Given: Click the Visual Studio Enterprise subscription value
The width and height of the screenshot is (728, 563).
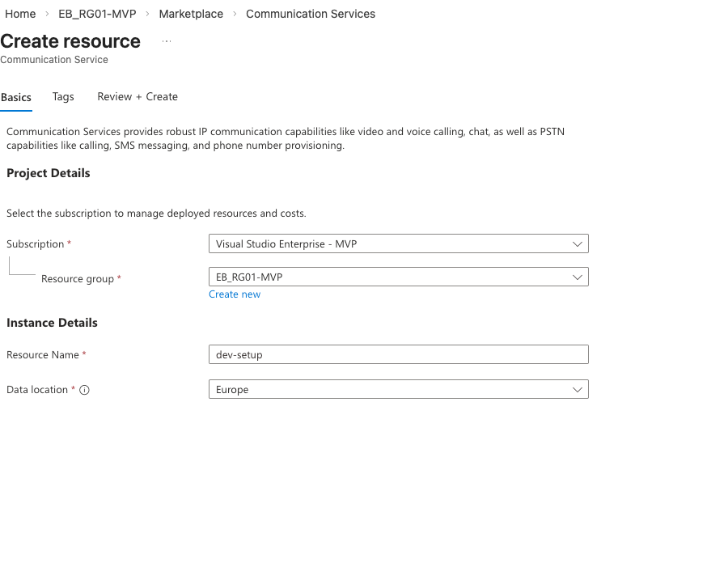Looking at the screenshot, I should click(286, 243).
